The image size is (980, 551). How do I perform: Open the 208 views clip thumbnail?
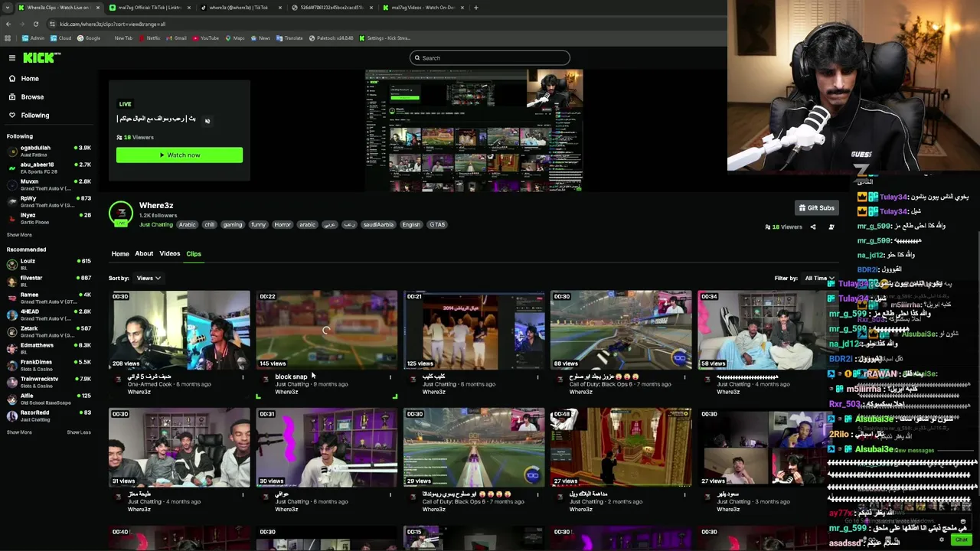179,330
